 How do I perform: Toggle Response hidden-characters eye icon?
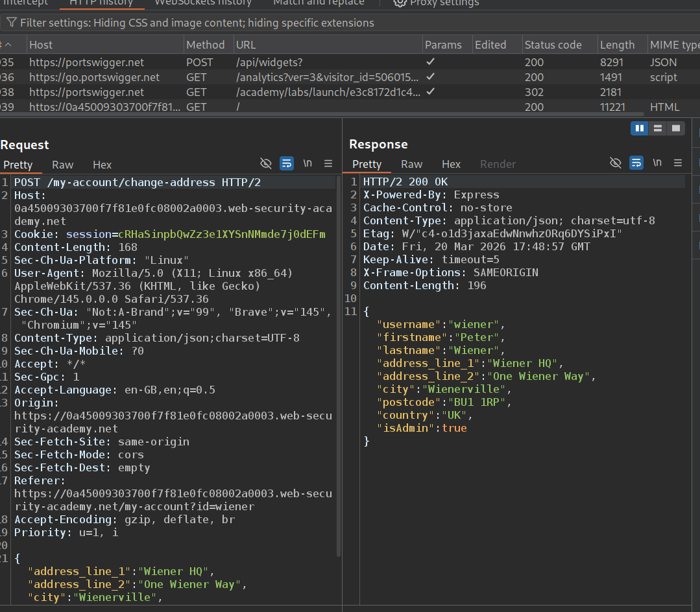coord(616,163)
